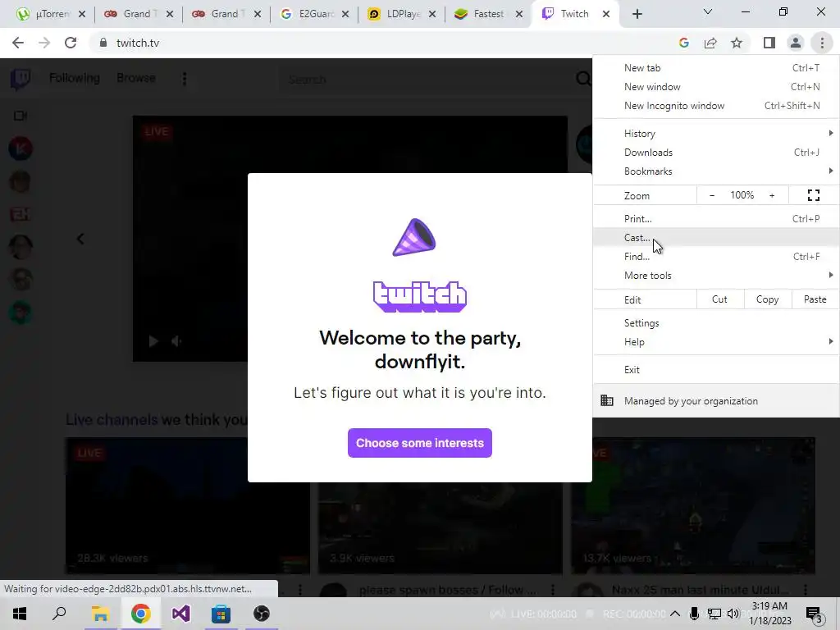Viewport: 840px width, 630px height.
Task: Expand the History submenu
Action: click(715, 134)
